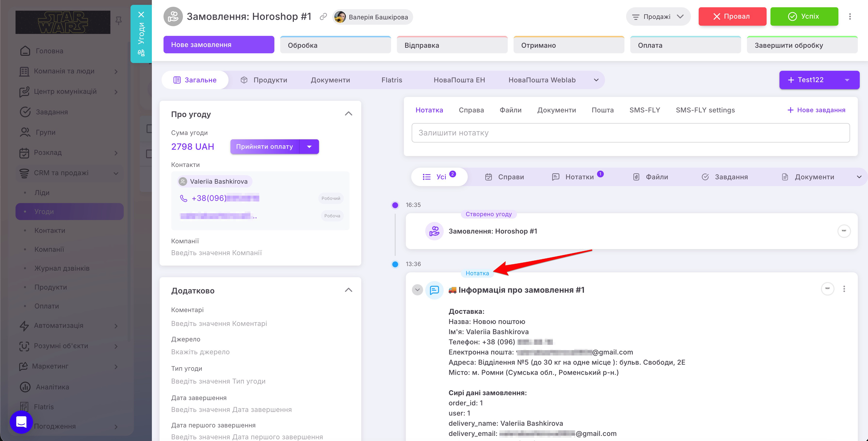Open three-dot menu beside Успіх button

pos(850,16)
